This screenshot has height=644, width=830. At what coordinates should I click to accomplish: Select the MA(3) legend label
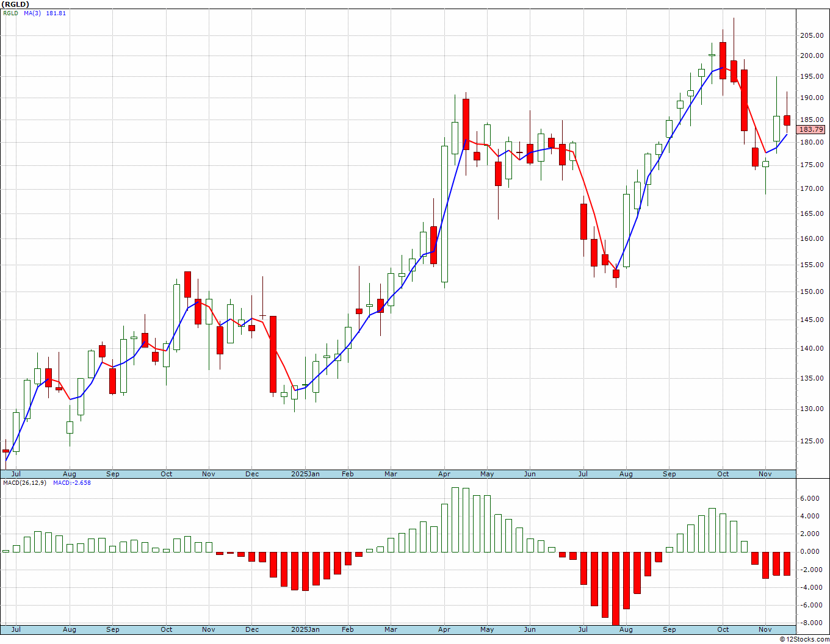(x=33, y=13)
